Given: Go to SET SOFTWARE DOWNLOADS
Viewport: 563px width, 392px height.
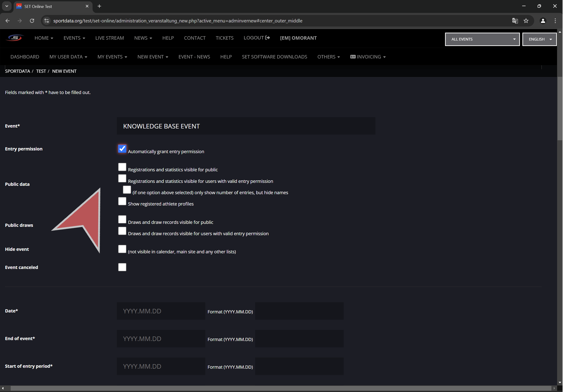Looking at the screenshot, I should [x=274, y=57].
